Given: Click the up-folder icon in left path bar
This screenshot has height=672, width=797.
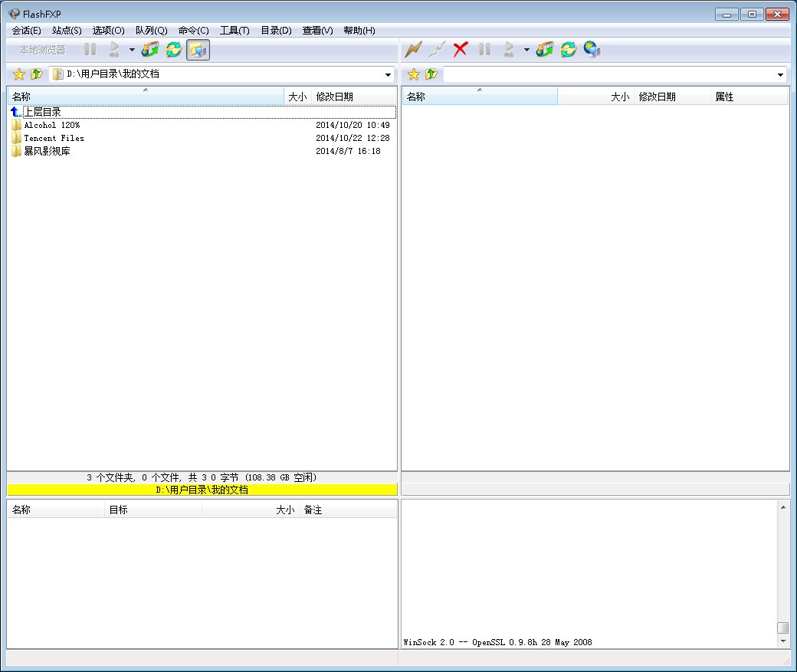Looking at the screenshot, I should click(36, 74).
